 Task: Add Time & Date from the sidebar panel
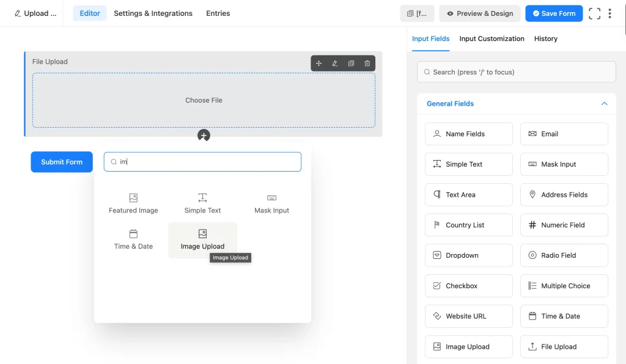pos(564,316)
